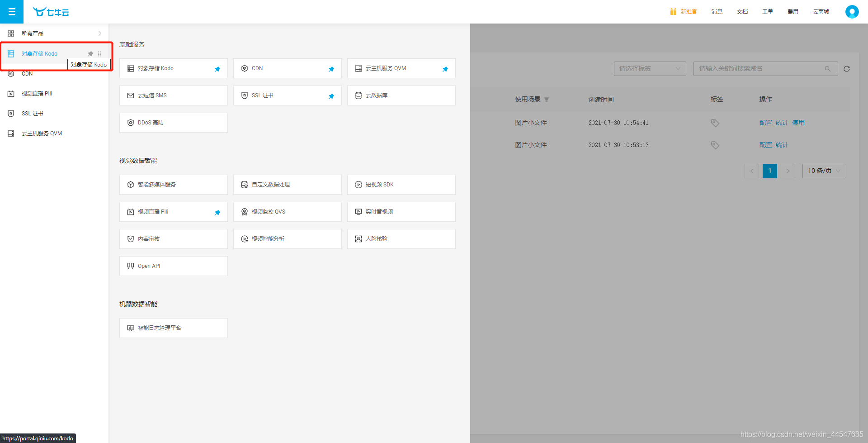This screenshot has height=443, width=868.
Task: Click the 人脸核验 face-scan icon
Action: pos(359,239)
